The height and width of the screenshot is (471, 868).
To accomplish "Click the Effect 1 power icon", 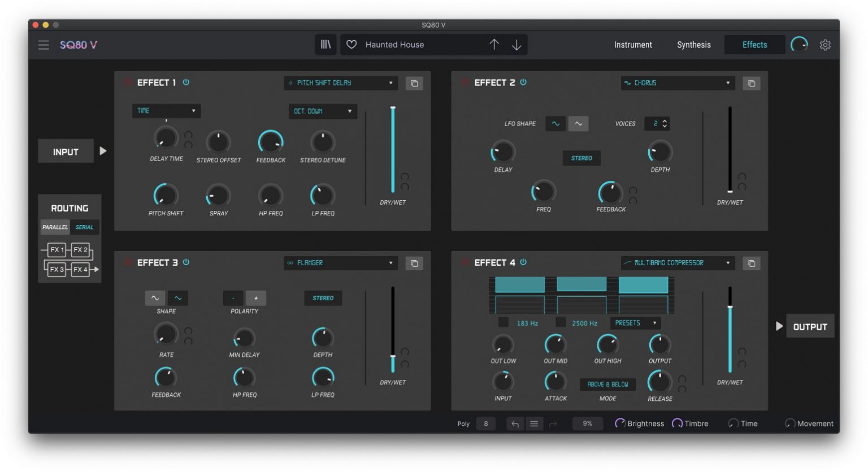I will click(186, 83).
